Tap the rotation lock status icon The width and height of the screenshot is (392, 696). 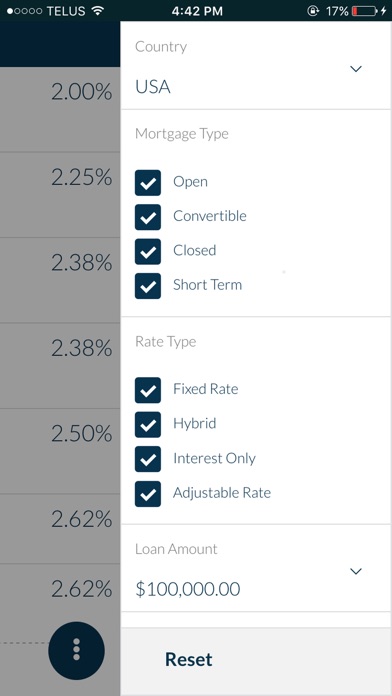(x=313, y=11)
